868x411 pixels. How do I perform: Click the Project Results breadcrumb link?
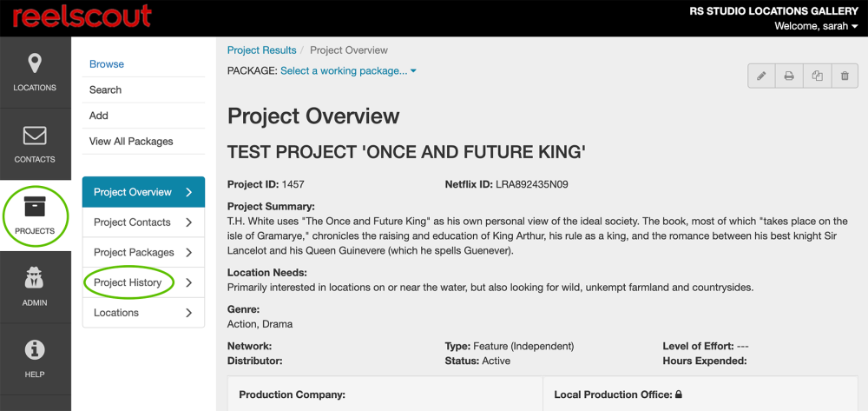point(261,50)
